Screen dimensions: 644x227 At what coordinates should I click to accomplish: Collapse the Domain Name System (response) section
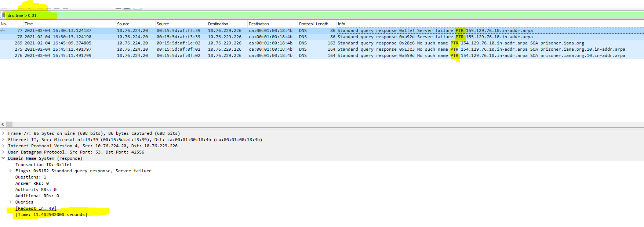3,158
